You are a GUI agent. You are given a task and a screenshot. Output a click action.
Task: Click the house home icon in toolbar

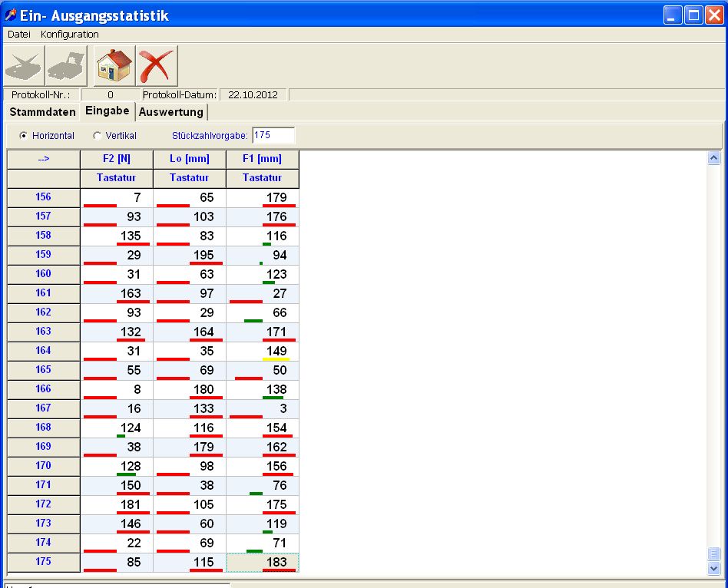tap(114, 65)
